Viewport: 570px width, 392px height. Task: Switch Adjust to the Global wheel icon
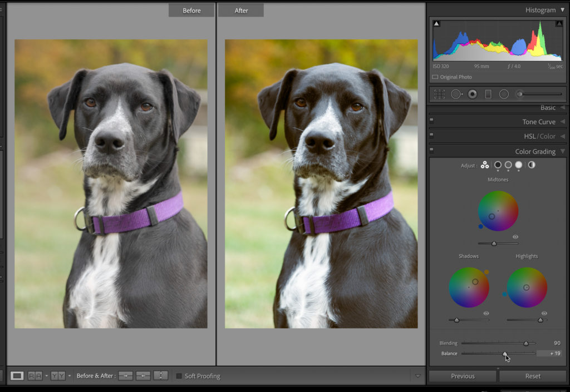(x=532, y=165)
